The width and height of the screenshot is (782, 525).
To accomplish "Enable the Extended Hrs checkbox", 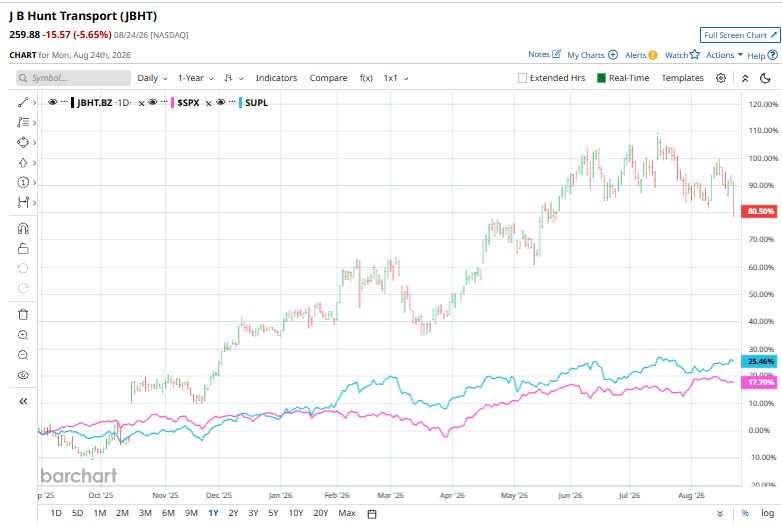I will click(522, 78).
